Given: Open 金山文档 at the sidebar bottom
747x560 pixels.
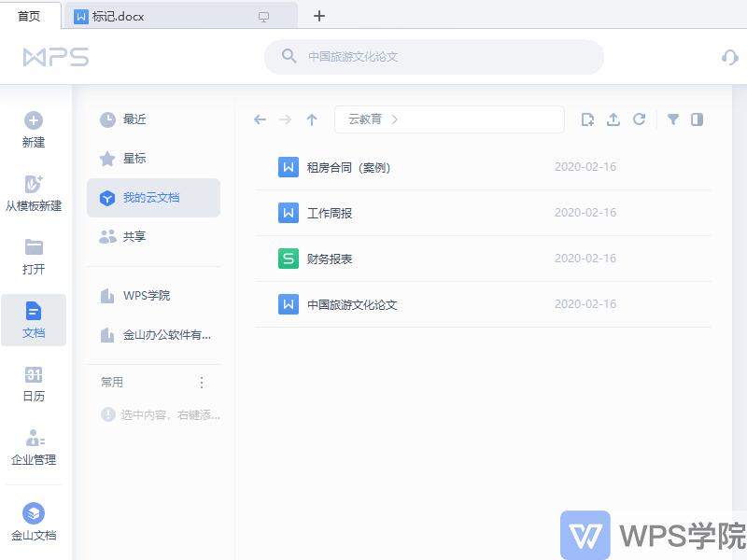Looking at the screenshot, I should 34,522.
